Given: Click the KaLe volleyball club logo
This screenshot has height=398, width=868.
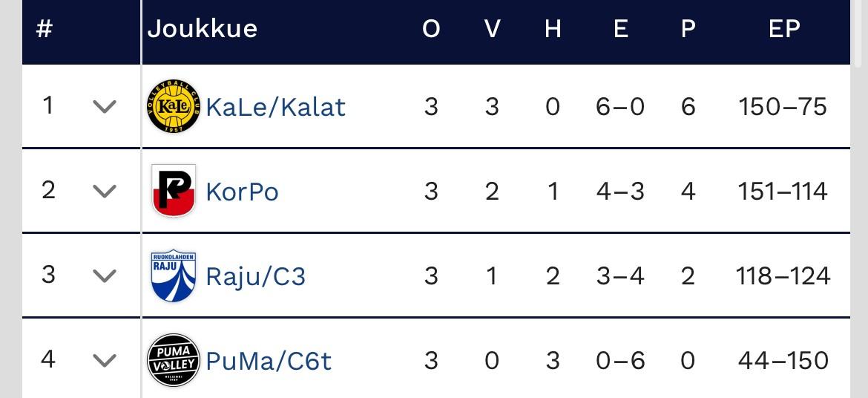Looking at the screenshot, I should pos(174,107).
